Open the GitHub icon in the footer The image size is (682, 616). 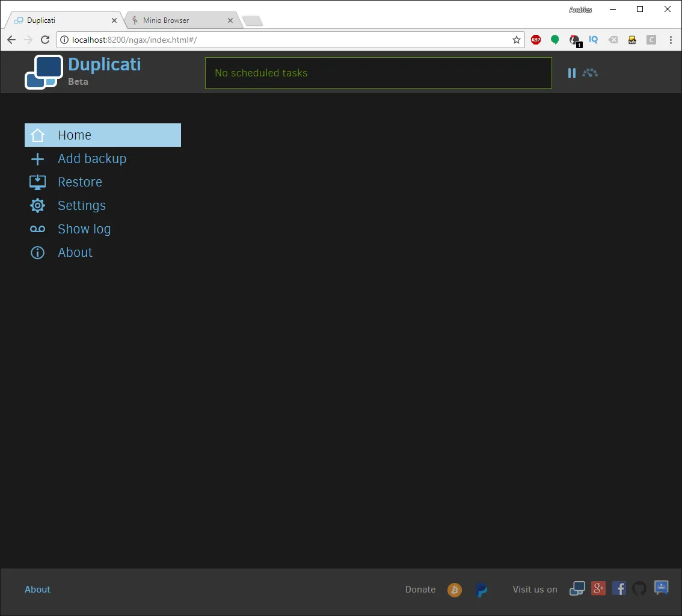(639, 589)
